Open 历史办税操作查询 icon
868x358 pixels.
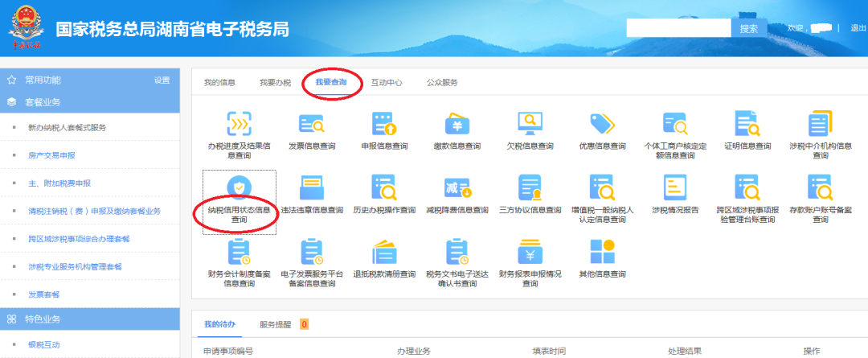pyautogui.click(x=384, y=187)
